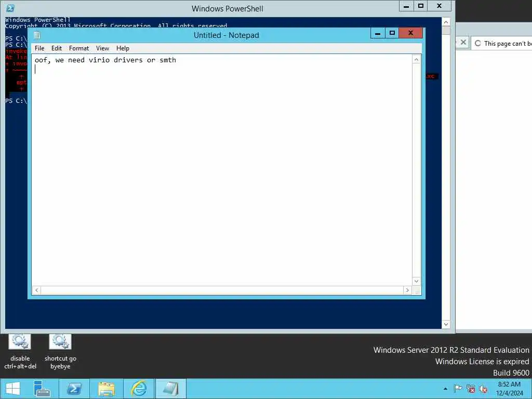The width and height of the screenshot is (532, 399).
Task: Click Notepad vertical scrollbar up arrow
Action: [x=416, y=60]
